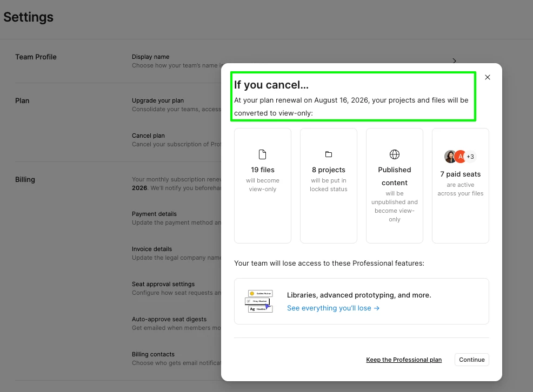Screen dimensions: 533x392
Task: Click the Plan section heading
Action: pos(22,101)
